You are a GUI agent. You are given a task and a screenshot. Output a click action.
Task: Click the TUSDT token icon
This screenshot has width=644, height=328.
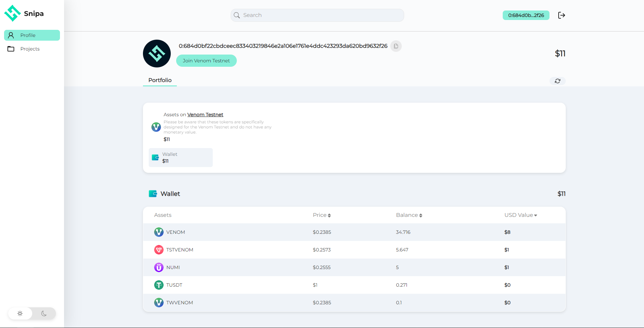159,285
